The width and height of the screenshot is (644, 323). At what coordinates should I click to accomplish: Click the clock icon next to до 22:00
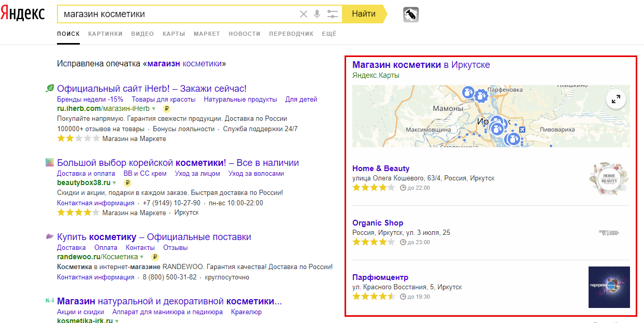point(403,188)
